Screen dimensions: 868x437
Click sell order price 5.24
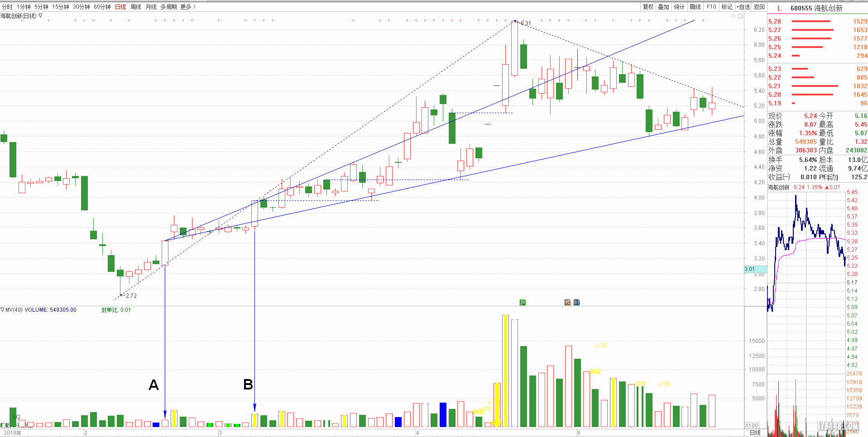coord(775,56)
